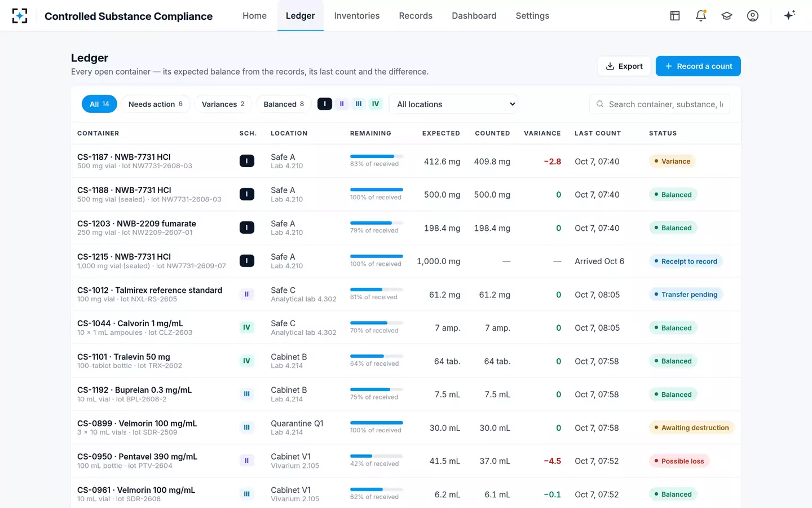This screenshot has width=812, height=508.
Task: Open the graduation cap training icon
Action: click(x=727, y=16)
